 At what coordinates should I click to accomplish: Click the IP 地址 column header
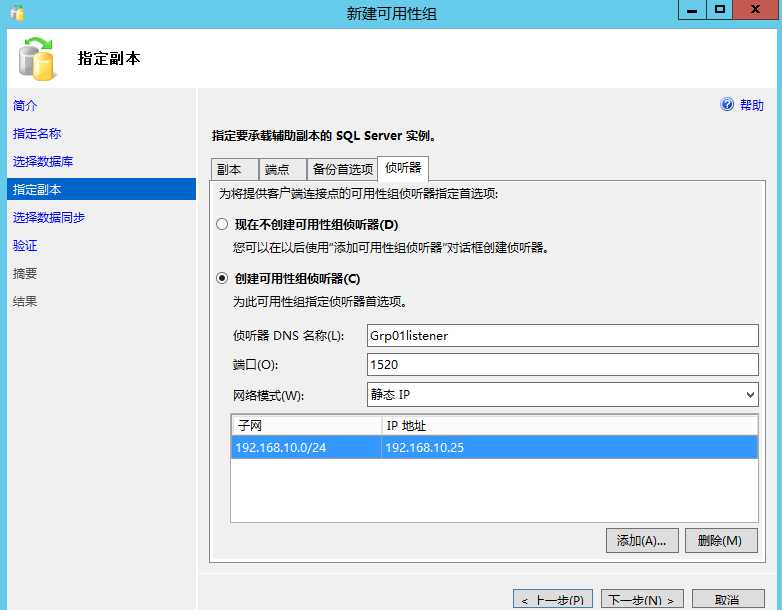(x=570, y=425)
